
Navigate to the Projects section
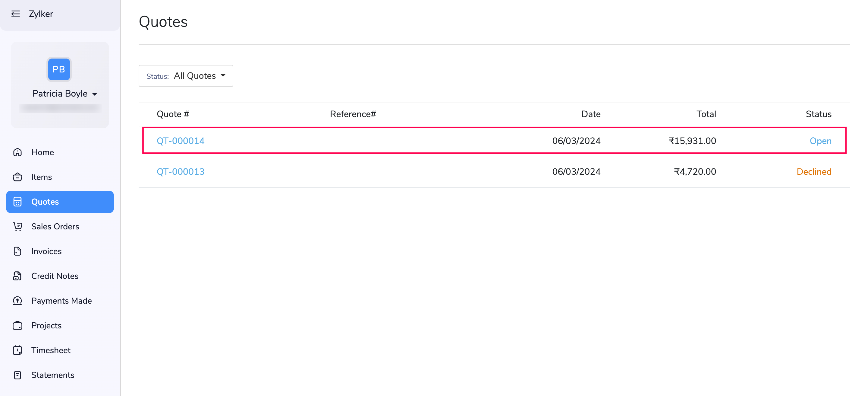(x=17, y=325)
